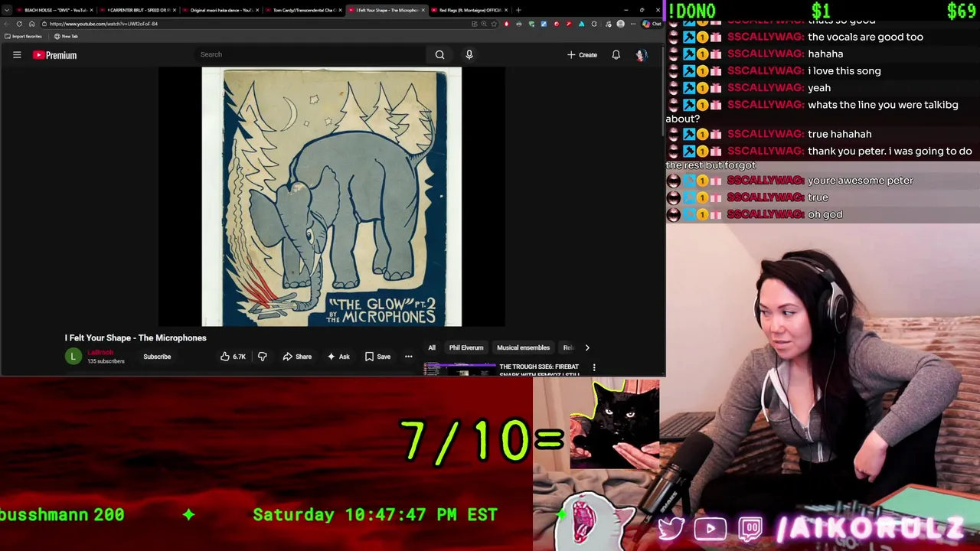Click the magnifier search button
Screen dimensions: 980x551
[439, 54]
